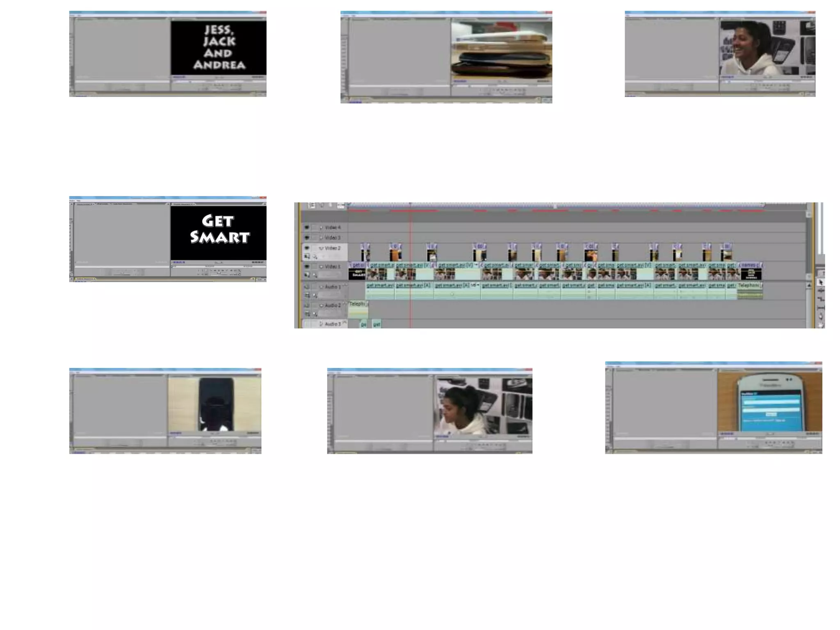Expand the Audio 3 track

click(321, 324)
